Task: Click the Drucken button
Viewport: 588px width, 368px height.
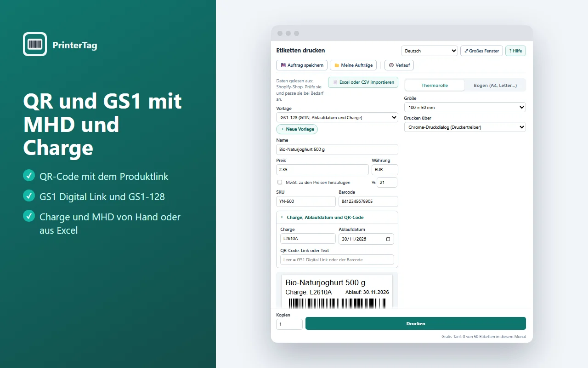Action: (x=416, y=323)
